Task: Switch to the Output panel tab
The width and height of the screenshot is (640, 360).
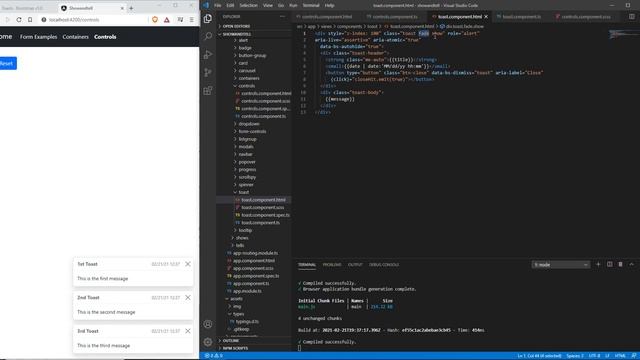Action: [x=355, y=265]
